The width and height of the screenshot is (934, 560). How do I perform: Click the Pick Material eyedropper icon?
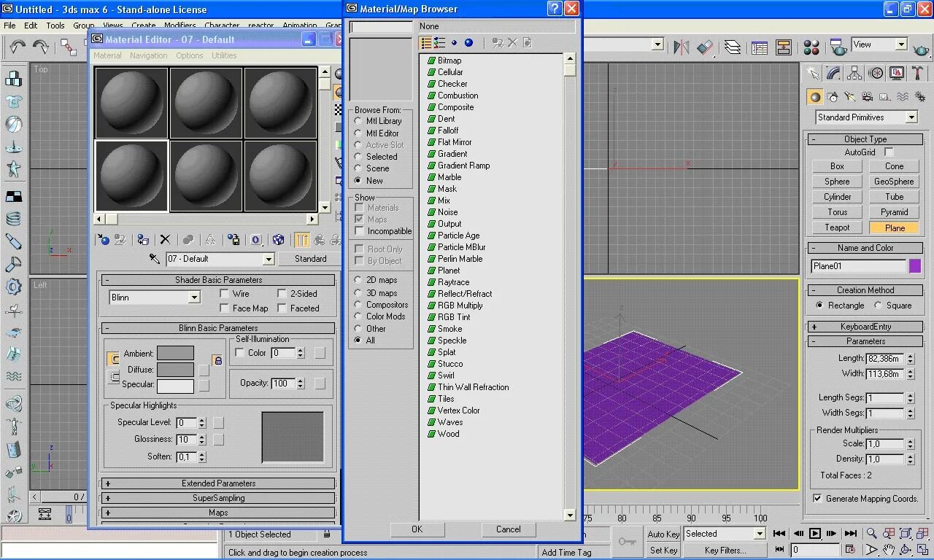pyautogui.click(x=155, y=259)
